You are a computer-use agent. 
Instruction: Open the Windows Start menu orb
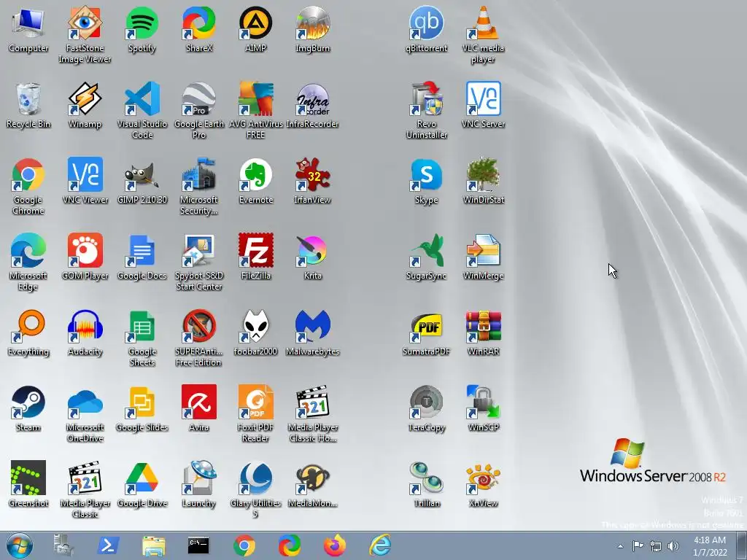(x=20, y=545)
